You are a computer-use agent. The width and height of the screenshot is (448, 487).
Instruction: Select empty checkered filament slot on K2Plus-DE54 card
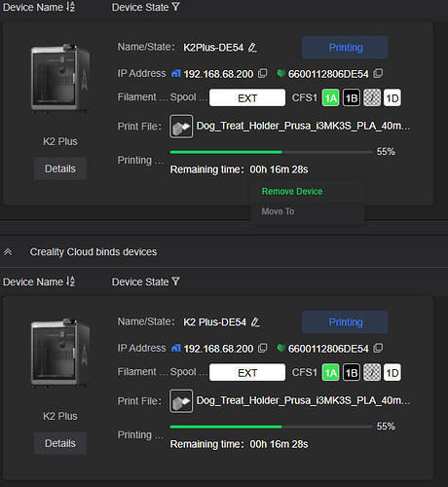(x=372, y=97)
